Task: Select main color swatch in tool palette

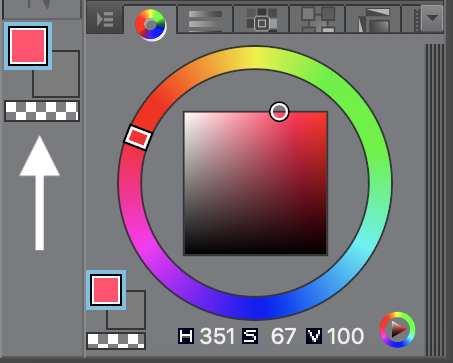Action: pyautogui.click(x=28, y=46)
